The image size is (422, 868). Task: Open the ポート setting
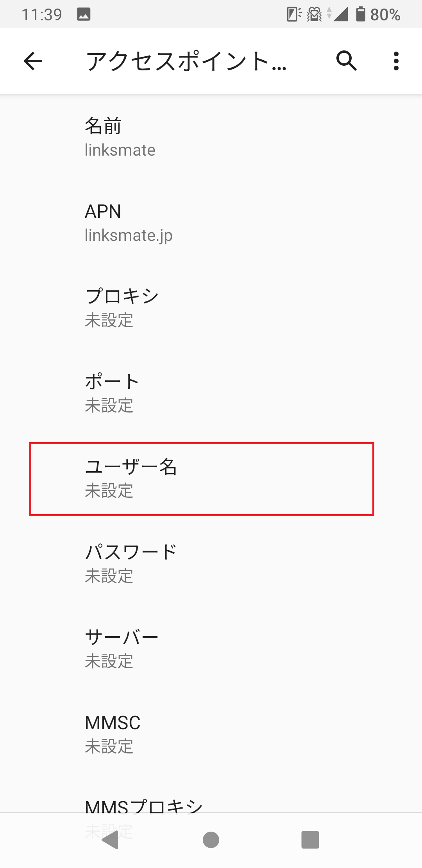[x=211, y=393]
